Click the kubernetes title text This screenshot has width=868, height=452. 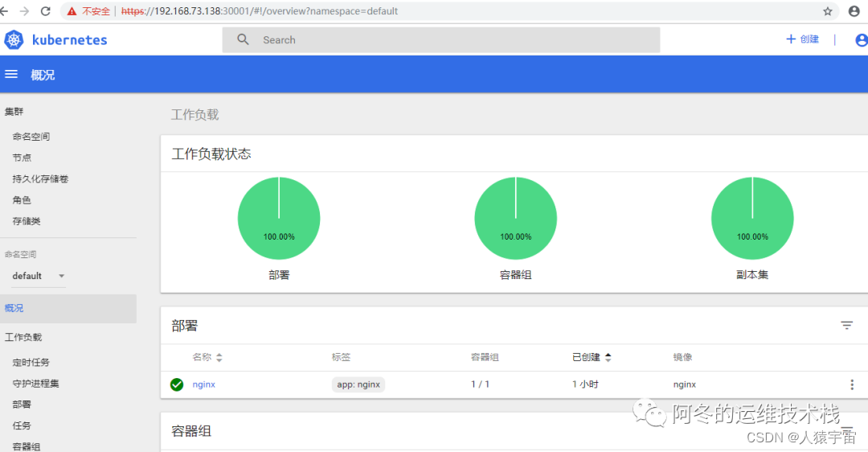pyautogui.click(x=70, y=40)
